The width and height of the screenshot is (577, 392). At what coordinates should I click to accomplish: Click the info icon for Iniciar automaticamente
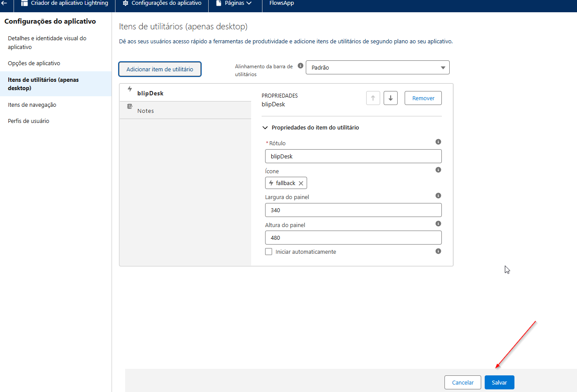tap(438, 251)
